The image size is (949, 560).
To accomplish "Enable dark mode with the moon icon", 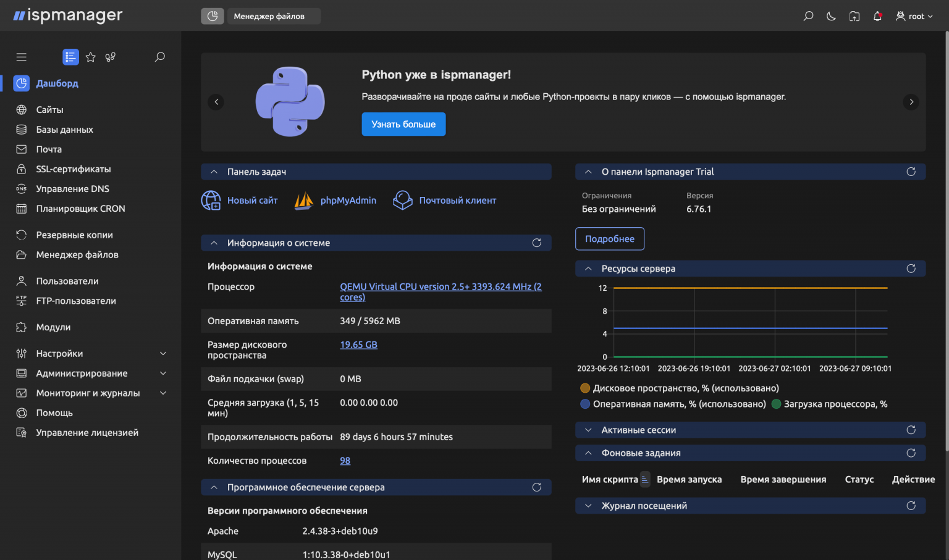I will (830, 16).
